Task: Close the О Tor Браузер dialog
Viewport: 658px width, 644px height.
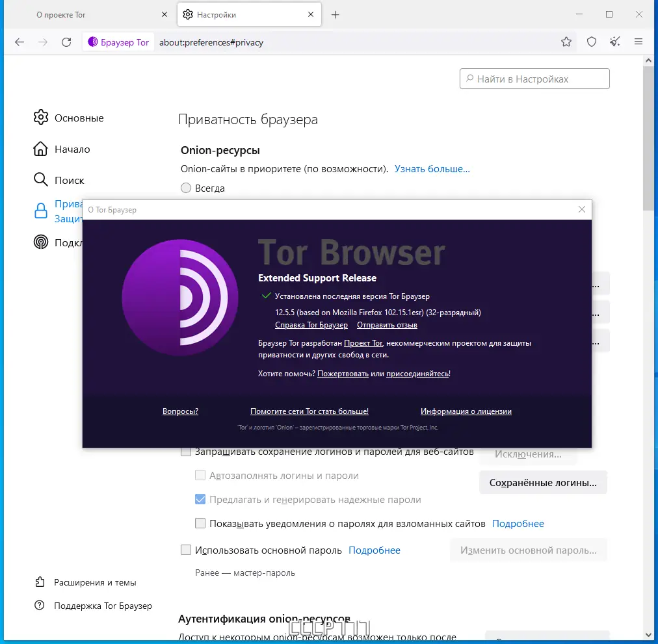Action: pos(582,209)
